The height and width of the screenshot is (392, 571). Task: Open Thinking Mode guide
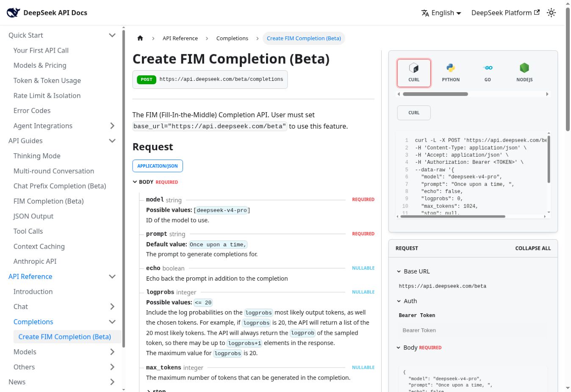click(37, 156)
